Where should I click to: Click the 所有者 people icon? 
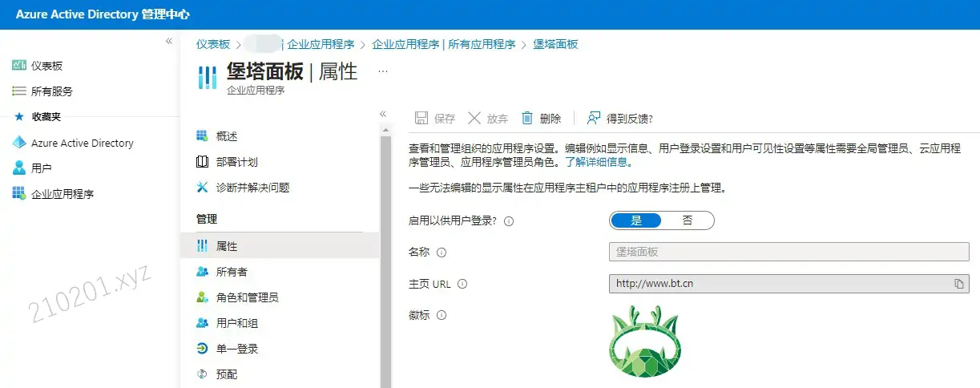click(x=202, y=272)
